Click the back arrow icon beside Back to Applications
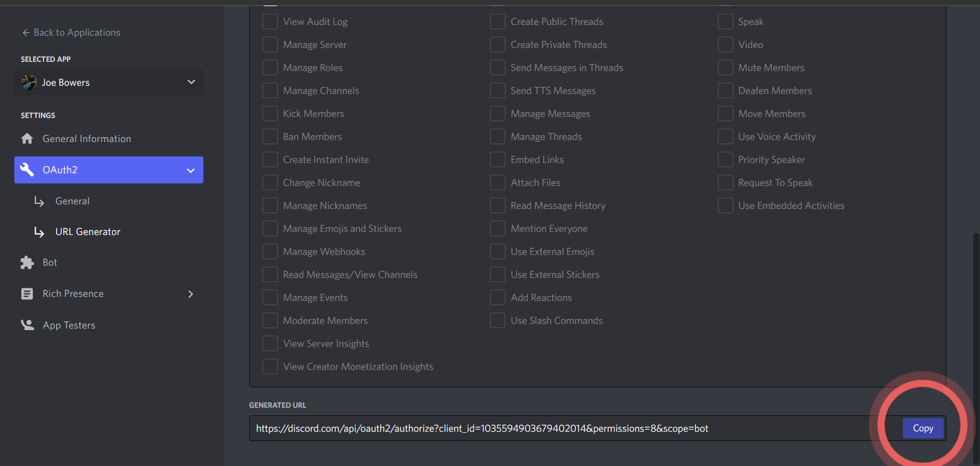The height and width of the screenshot is (466, 980). (x=26, y=33)
